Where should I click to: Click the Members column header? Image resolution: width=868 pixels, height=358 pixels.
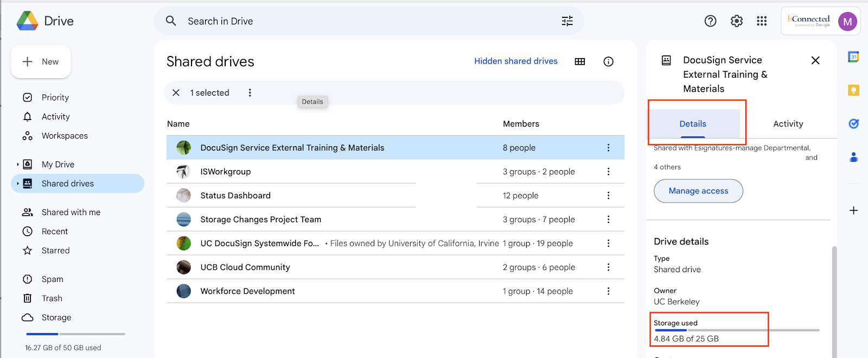tap(521, 124)
